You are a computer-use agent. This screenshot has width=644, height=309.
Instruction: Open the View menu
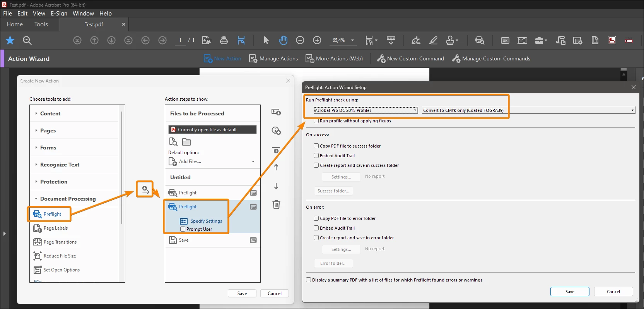pyautogui.click(x=39, y=13)
